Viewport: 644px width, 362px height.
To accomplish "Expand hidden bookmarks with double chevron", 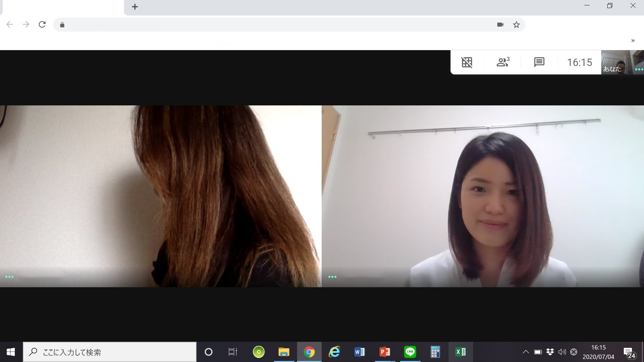I will 633,41.
